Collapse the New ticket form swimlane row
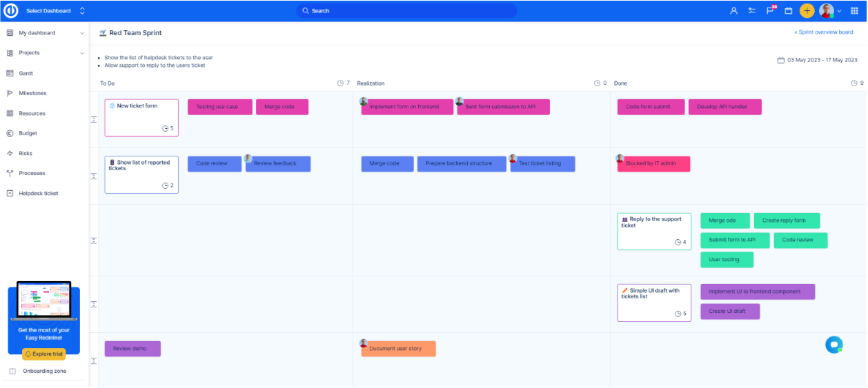 (x=94, y=119)
